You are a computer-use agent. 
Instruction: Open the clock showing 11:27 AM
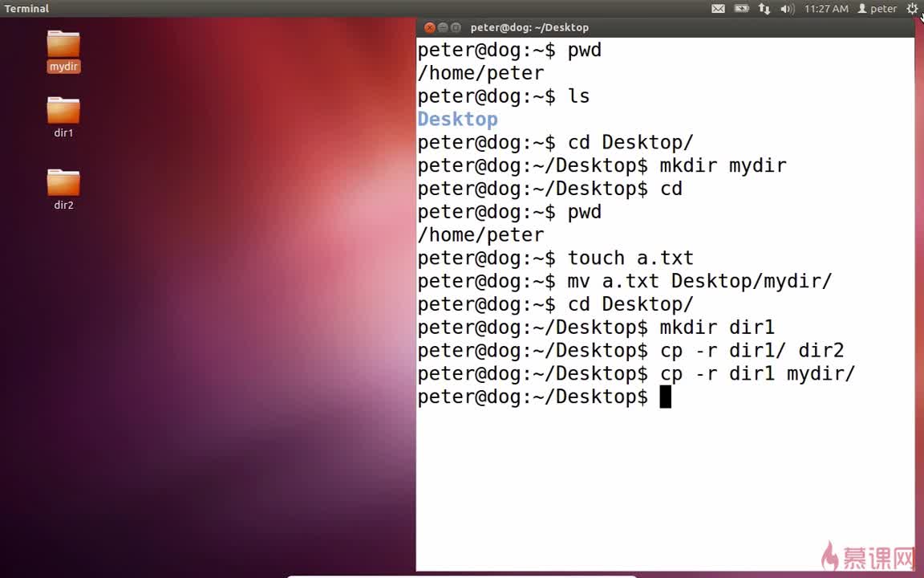(826, 8)
